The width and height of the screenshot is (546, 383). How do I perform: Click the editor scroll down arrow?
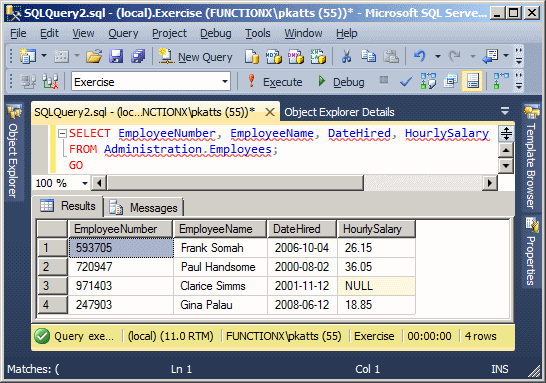click(506, 165)
